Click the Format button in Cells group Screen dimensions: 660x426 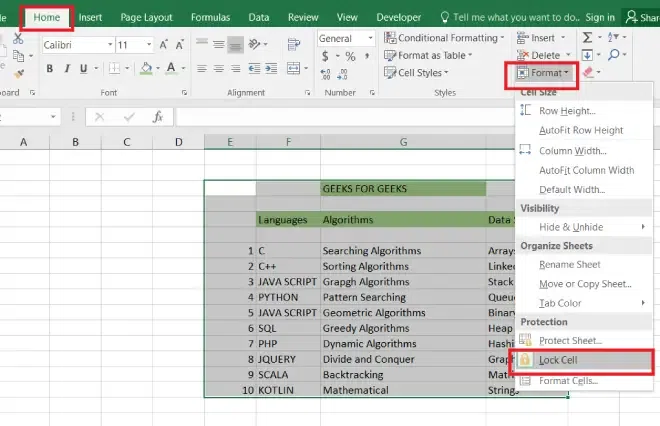pyautogui.click(x=542, y=73)
